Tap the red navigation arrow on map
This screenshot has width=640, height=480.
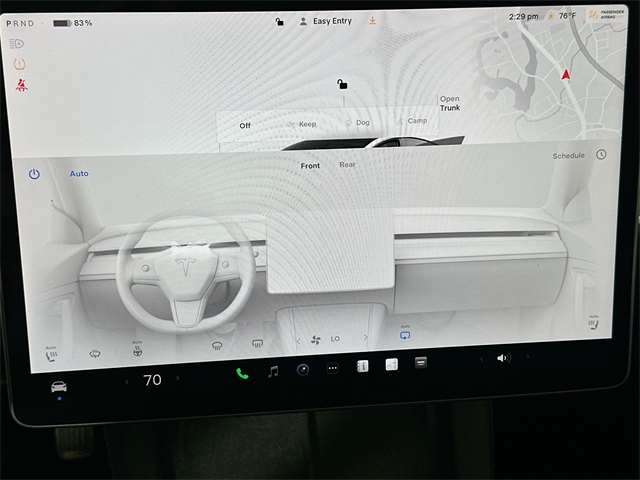point(565,75)
